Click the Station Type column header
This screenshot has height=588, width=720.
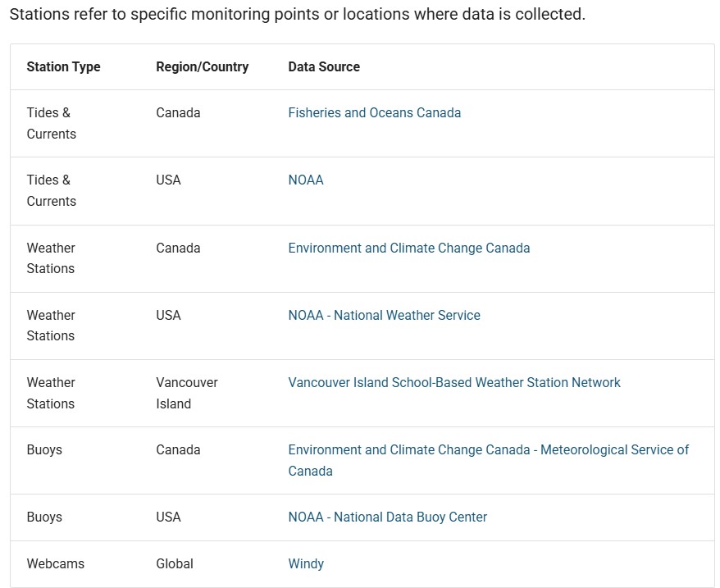tap(63, 67)
